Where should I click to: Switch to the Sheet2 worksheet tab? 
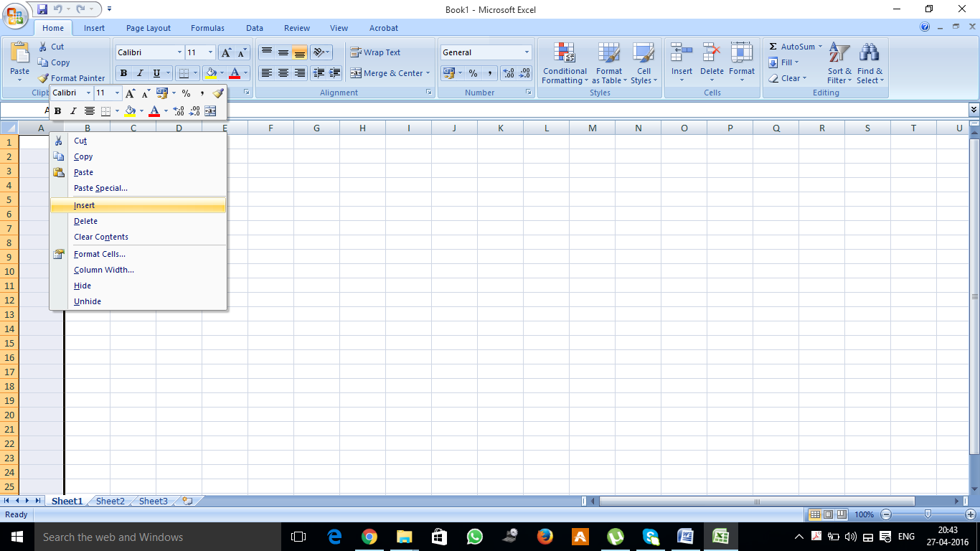[x=110, y=501]
